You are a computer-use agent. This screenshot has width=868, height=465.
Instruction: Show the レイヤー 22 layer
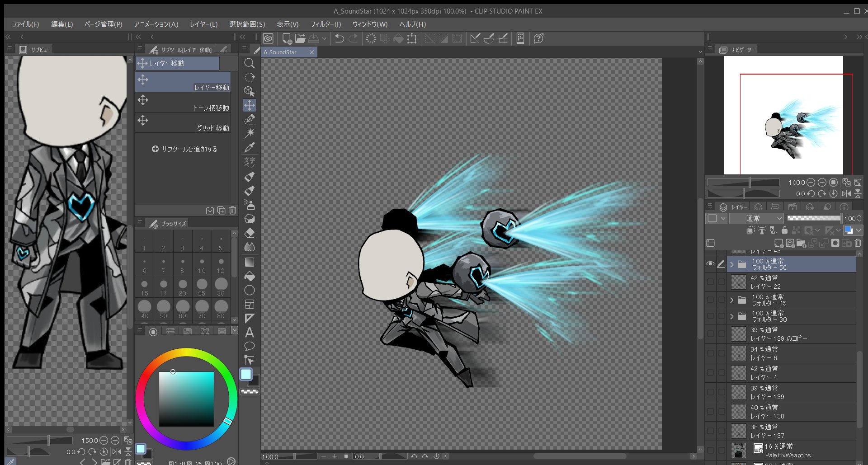point(710,282)
